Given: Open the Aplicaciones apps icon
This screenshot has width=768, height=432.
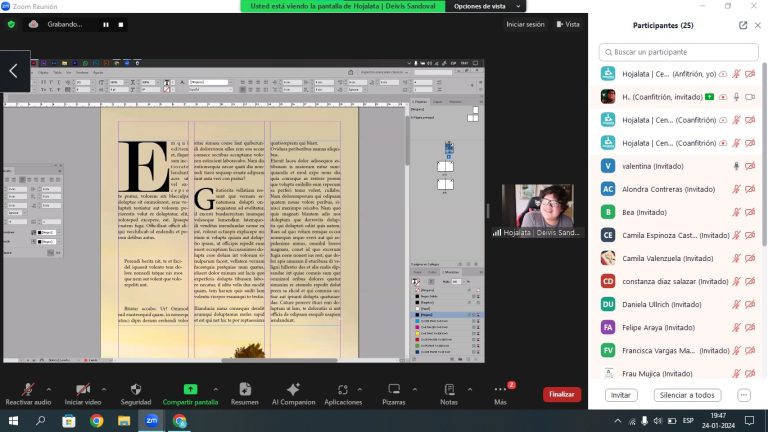Looking at the screenshot, I should click(343, 388).
